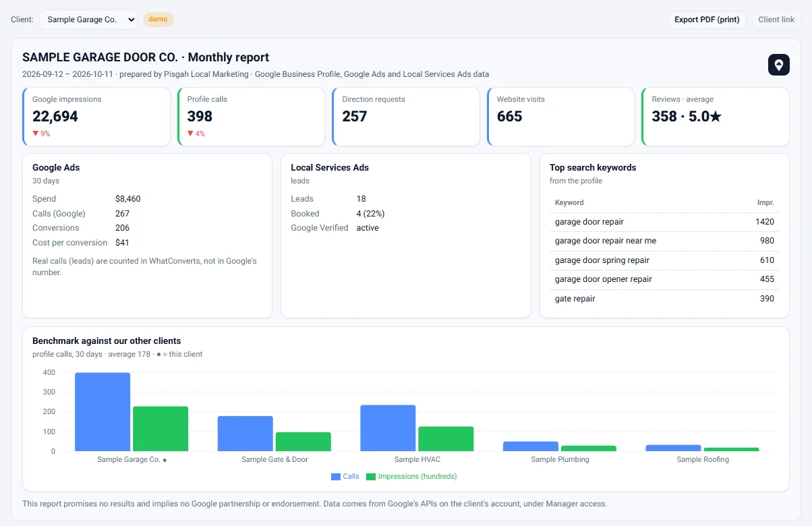Click the Export PDF (print) button
Screen dimensions: 812x526
[x=707, y=20]
